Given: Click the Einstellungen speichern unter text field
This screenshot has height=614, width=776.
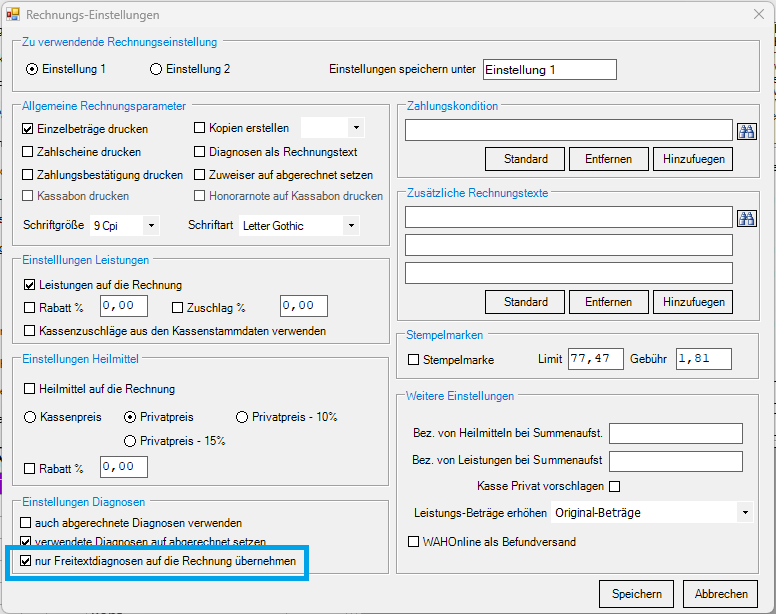Looking at the screenshot, I should pos(549,70).
